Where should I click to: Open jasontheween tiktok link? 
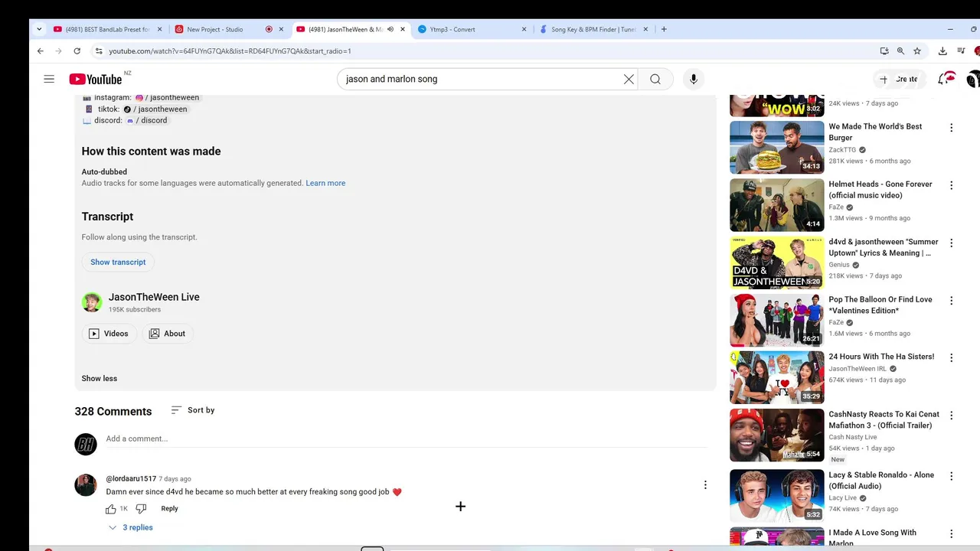[155, 109]
